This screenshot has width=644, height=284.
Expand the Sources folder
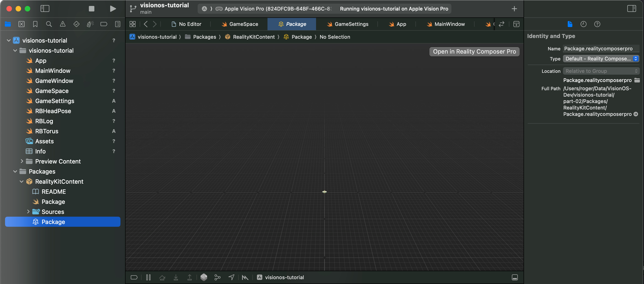tap(28, 212)
